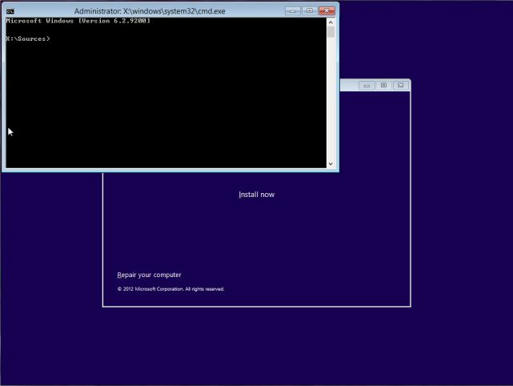Click the Install now button

(256, 195)
